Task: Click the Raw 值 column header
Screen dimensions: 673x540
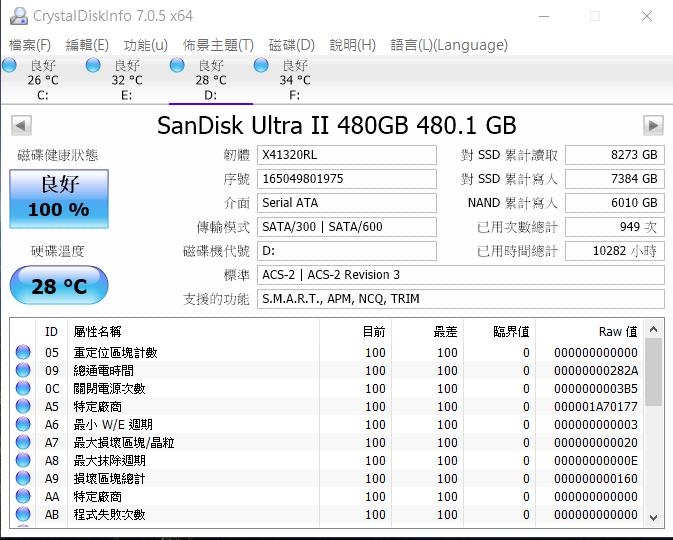Action: 589,331
